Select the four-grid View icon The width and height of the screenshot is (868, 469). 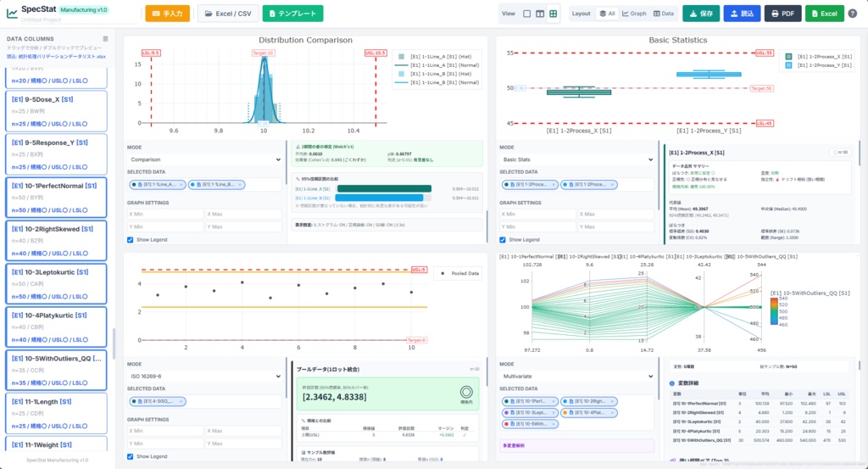click(553, 14)
